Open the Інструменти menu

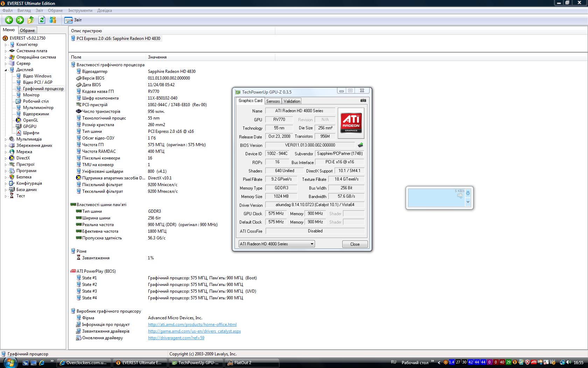[80, 11]
